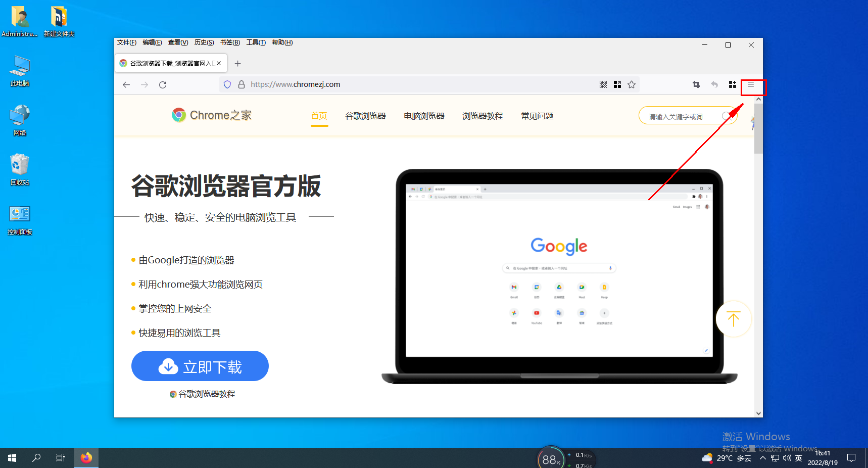Open the Administrator desktop folder icon
The height and width of the screenshot is (468, 868).
pos(20,22)
